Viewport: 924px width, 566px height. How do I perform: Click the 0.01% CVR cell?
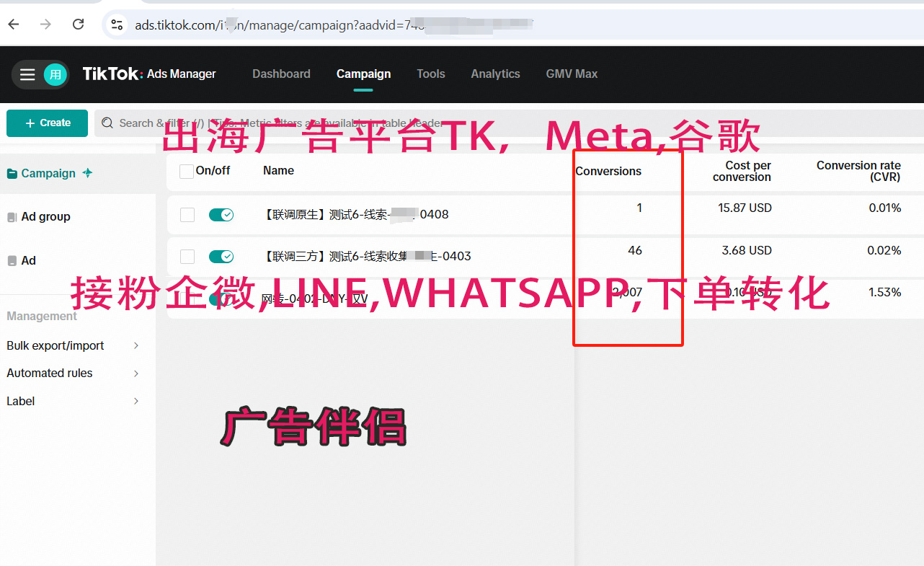[x=884, y=208]
